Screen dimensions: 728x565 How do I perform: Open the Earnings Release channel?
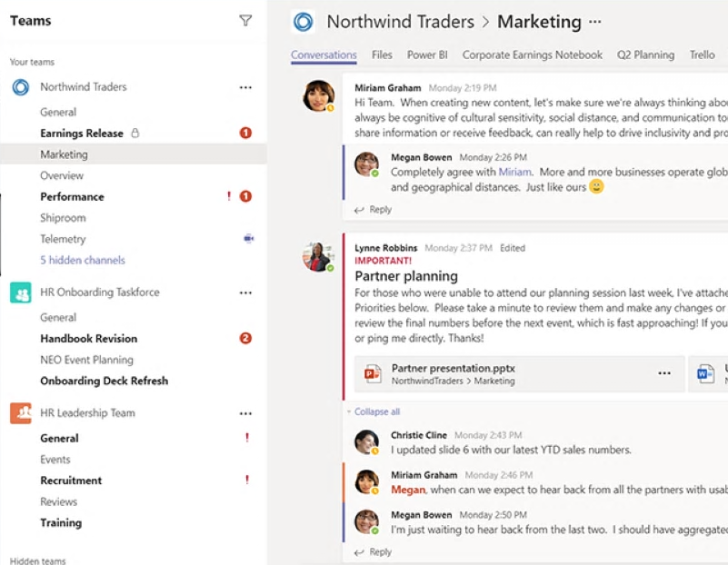click(82, 134)
